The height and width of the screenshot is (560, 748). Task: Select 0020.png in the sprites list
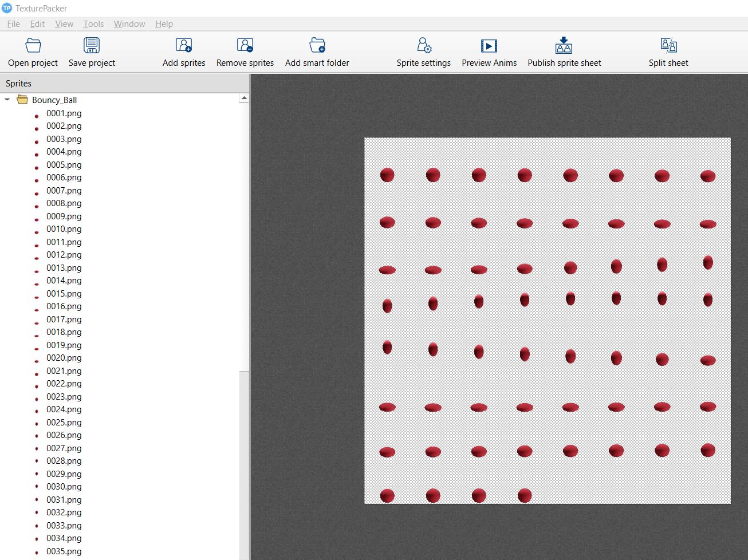tap(64, 358)
